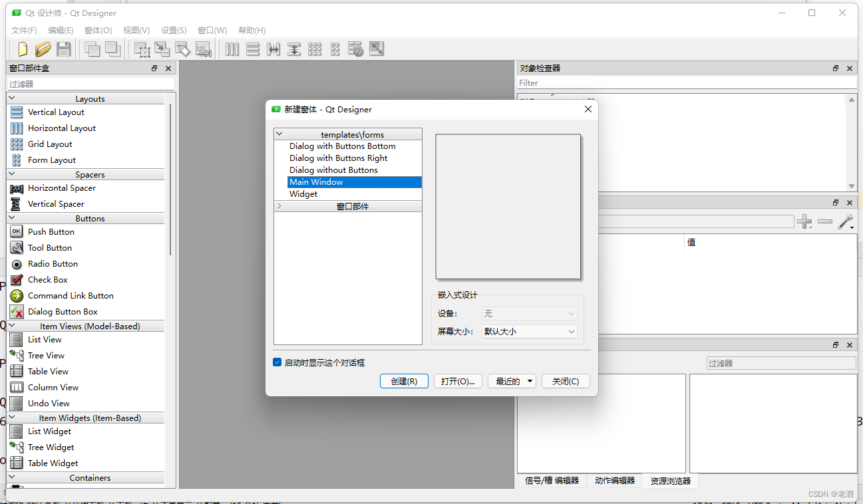This screenshot has width=863, height=504.
Task: Click the object inspector Filter field
Action: coord(686,83)
